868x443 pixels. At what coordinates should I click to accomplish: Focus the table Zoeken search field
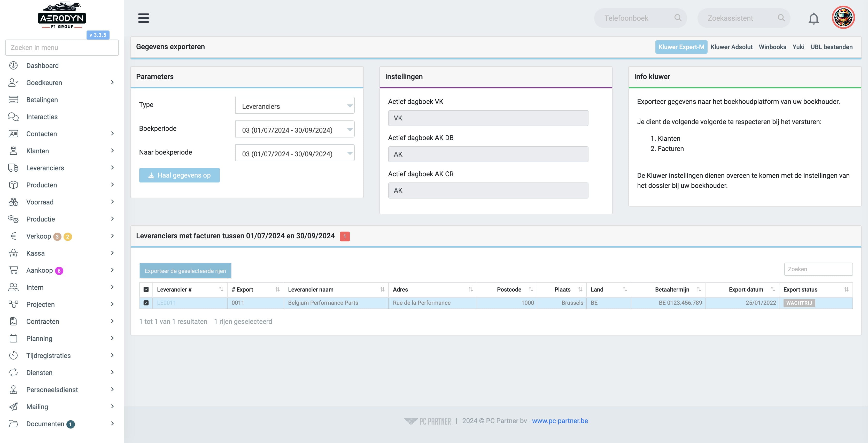[818, 269]
